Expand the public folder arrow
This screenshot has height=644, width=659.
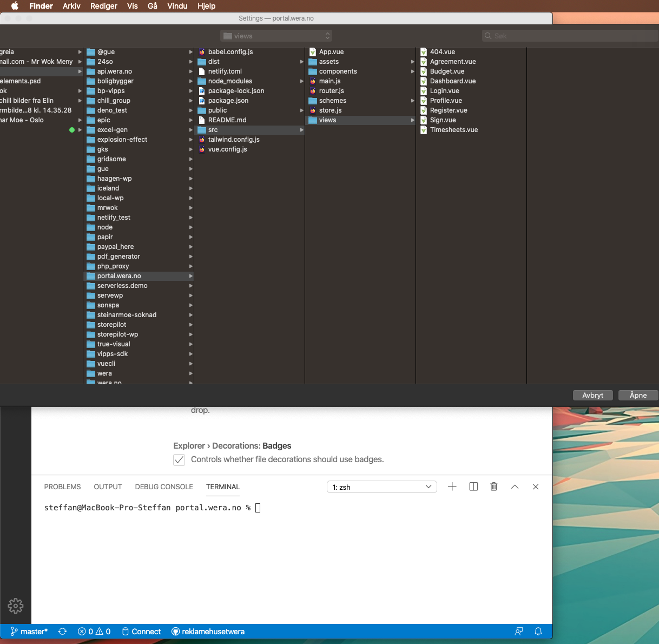[x=302, y=110]
